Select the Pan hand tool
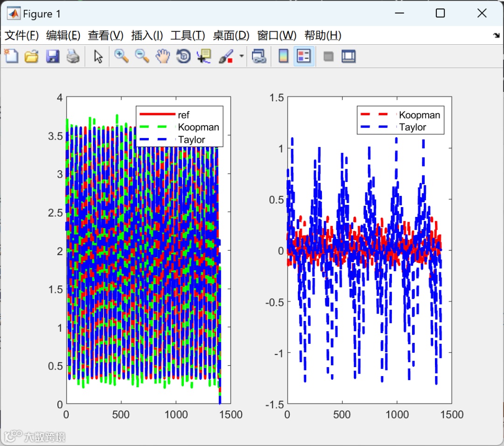Screen dimensions: 504x446 (163, 56)
